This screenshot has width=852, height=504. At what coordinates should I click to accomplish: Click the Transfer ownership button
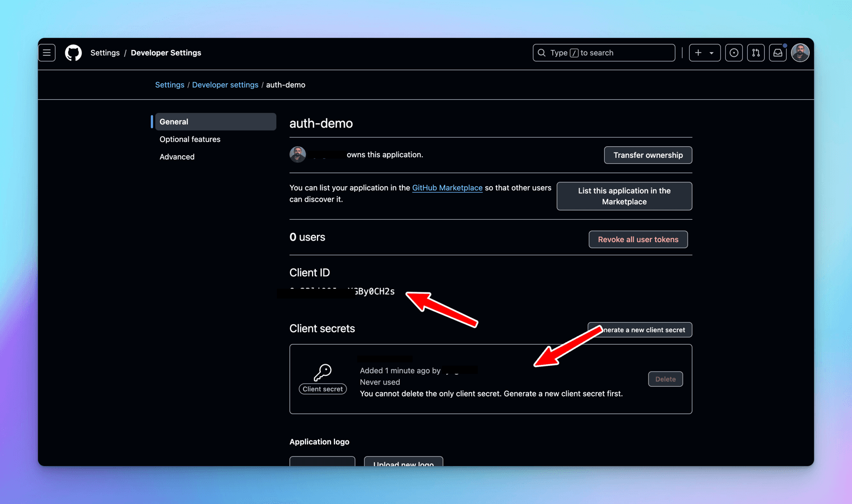[647, 155]
